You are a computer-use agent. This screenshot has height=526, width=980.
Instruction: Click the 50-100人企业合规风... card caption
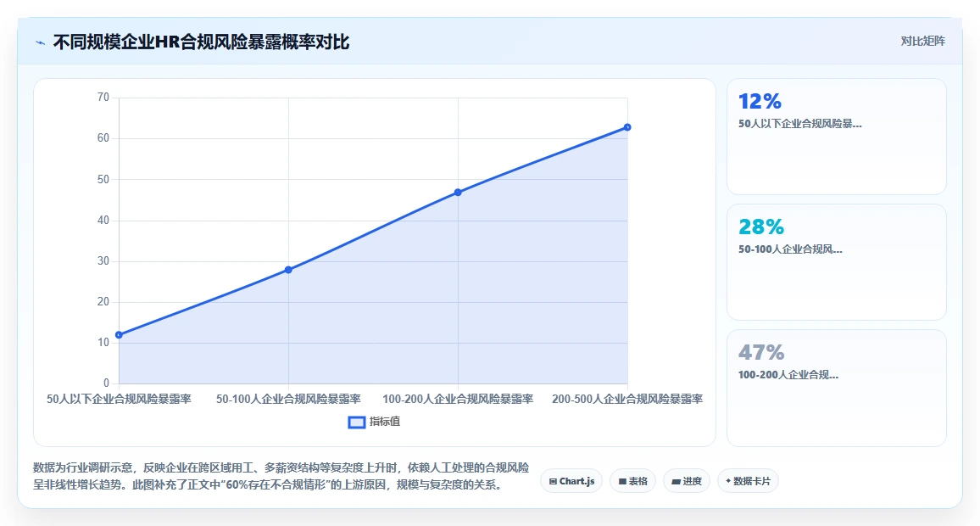click(790, 249)
